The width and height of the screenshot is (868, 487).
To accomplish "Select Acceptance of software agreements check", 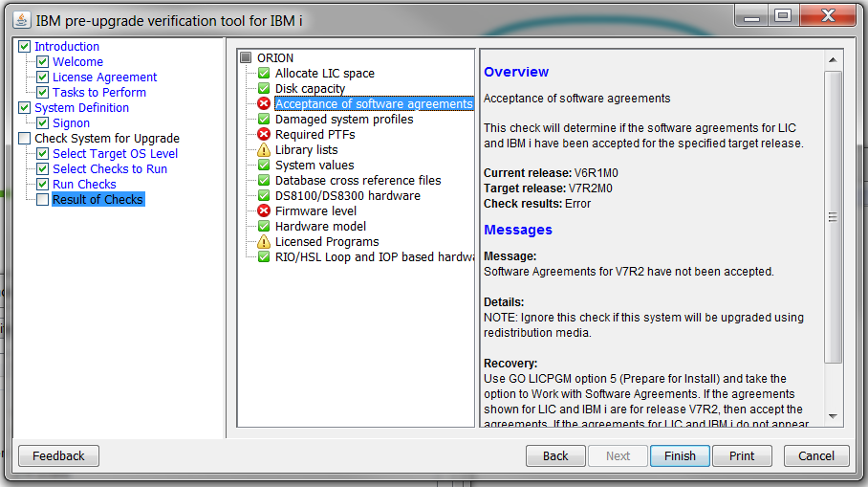I will click(374, 103).
